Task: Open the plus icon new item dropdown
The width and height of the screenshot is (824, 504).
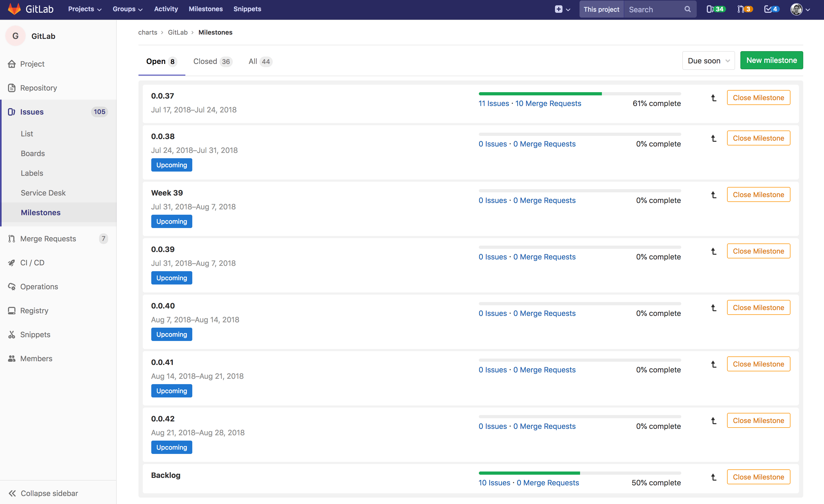Action: (562, 9)
